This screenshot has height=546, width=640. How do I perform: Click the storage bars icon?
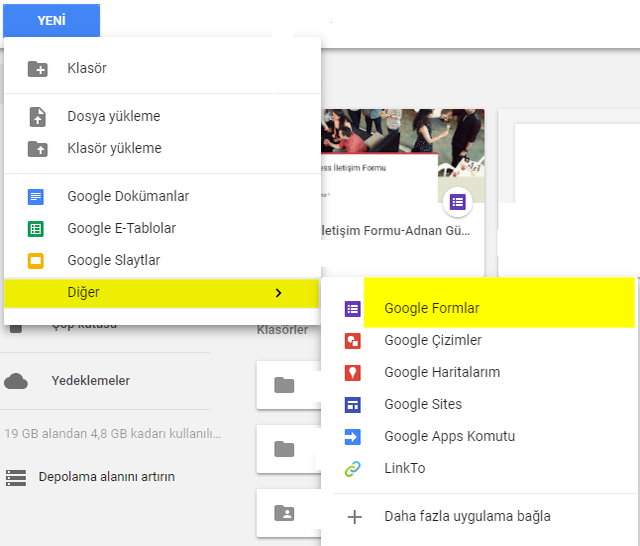click(16, 477)
